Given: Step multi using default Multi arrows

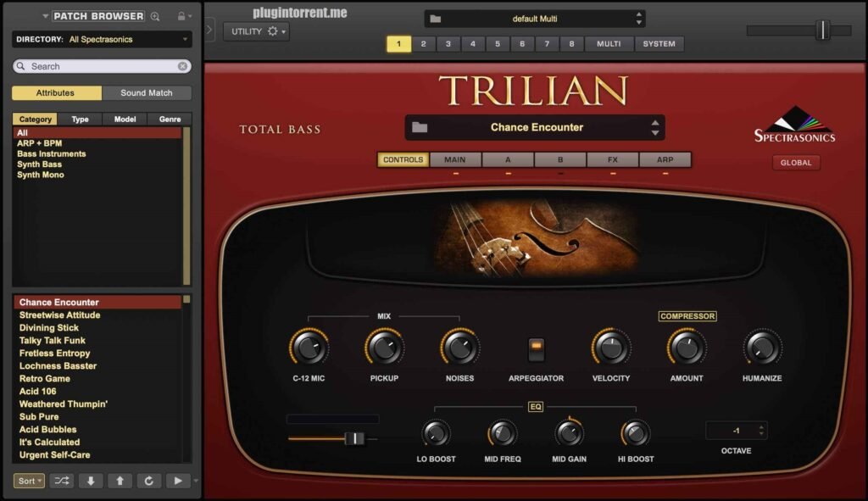Looking at the screenshot, I should click(x=639, y=19).
